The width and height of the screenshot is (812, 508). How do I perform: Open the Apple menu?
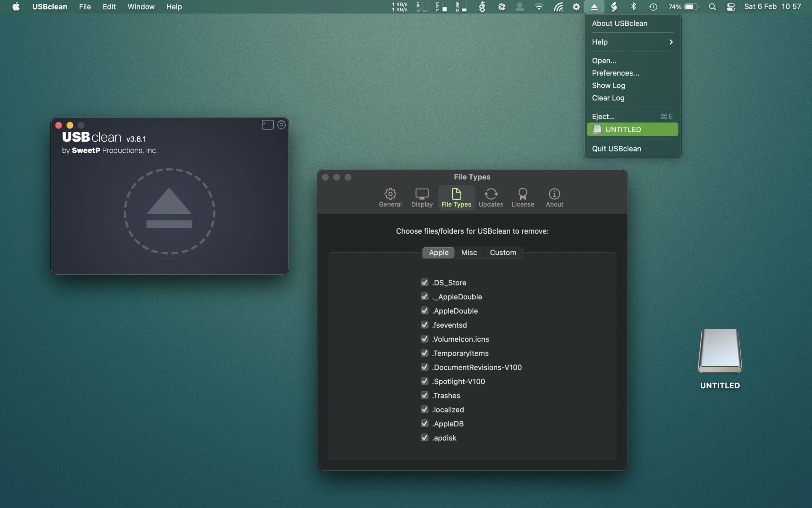click(x=16, y=7)
